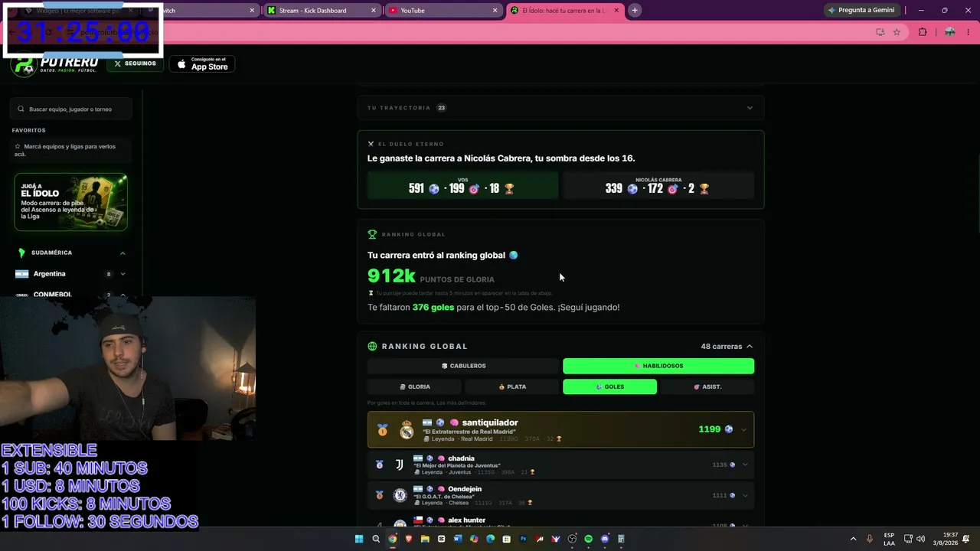This screenshot has height=551, width=980.
Task: Bookmark this page with the star icon
Action: point(897,32)
